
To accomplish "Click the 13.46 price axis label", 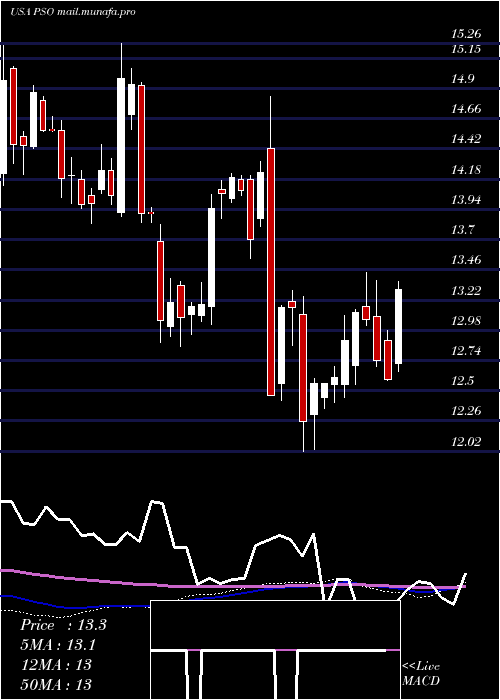I will click(x=467, y=260).
